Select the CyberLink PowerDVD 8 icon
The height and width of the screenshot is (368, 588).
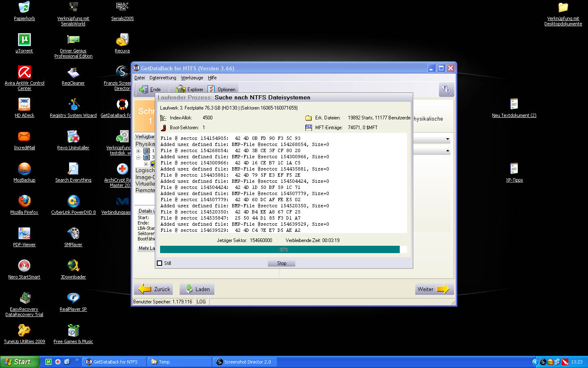[73, 201]
